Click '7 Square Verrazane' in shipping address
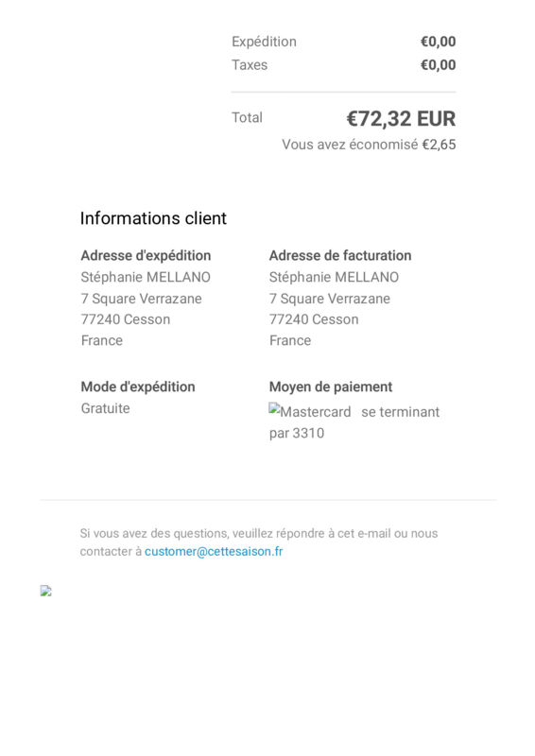Viewport: 535px width, 756px height. click(x=142, y=299)
